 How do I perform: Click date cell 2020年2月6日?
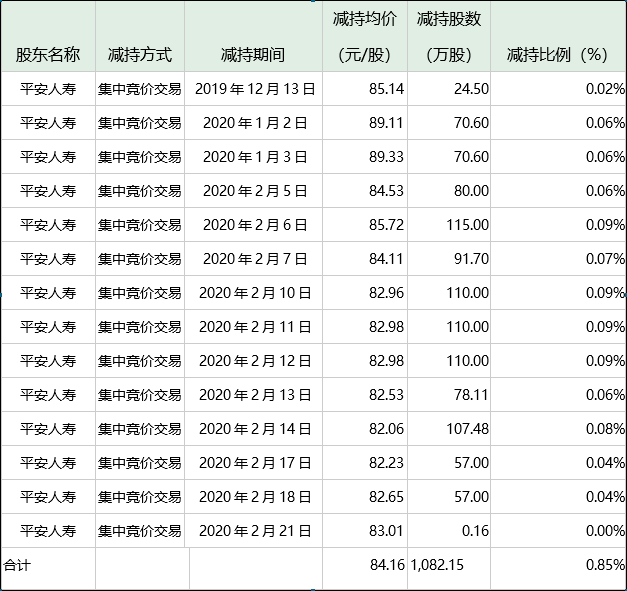click(255, 225)
